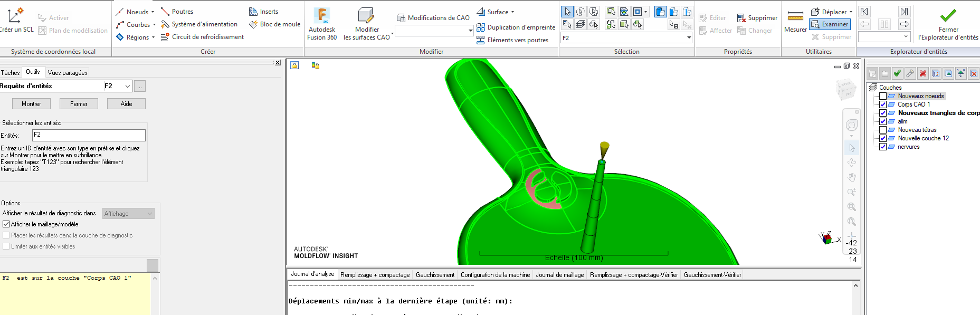Open the Vues partagées tab
The image size is (980, 315).
tap(67, 73)
